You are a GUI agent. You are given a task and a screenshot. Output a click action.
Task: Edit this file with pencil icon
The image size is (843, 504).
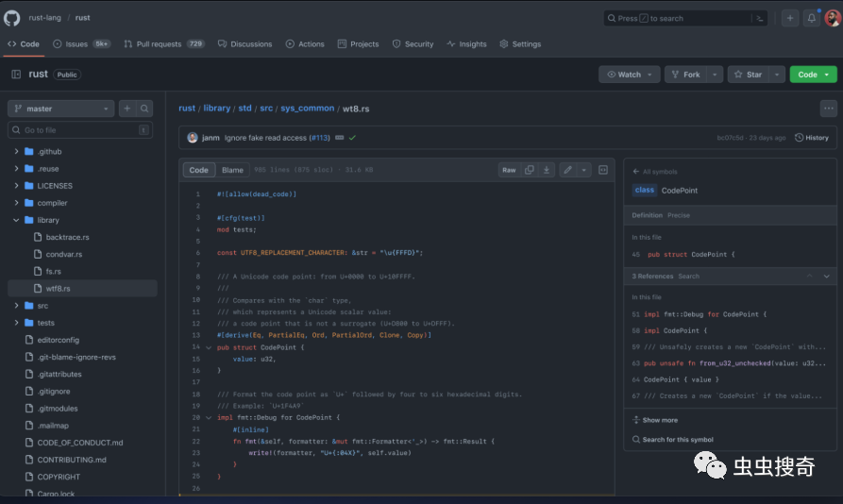(567, 170)
